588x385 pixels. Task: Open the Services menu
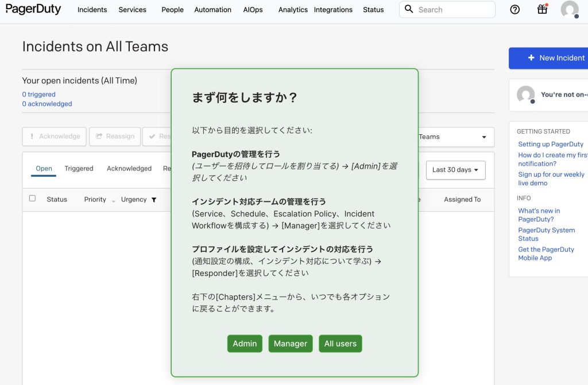click(x=133, y=10)
